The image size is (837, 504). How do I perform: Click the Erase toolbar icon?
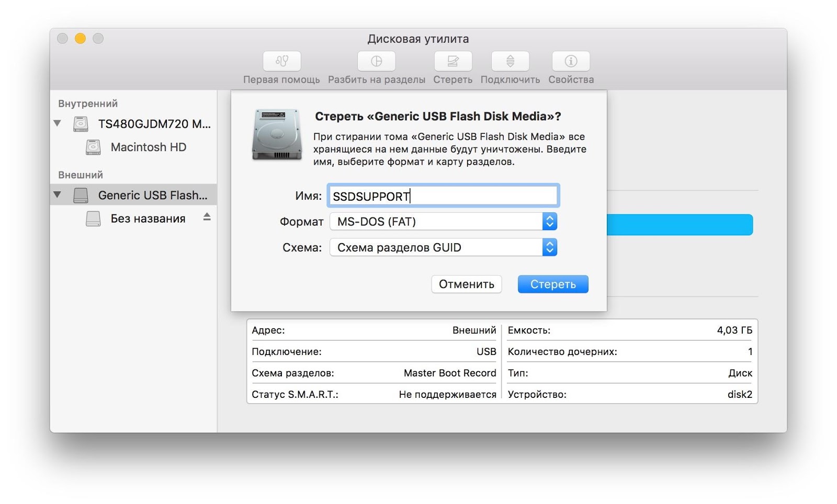(x=453, y=62)
